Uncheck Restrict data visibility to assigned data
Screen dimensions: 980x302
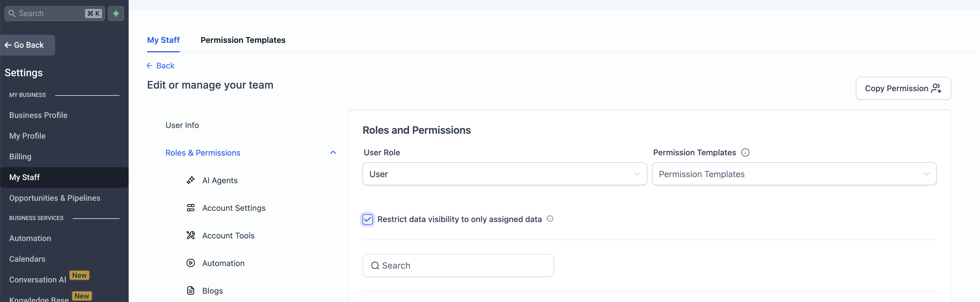point(368,219)
